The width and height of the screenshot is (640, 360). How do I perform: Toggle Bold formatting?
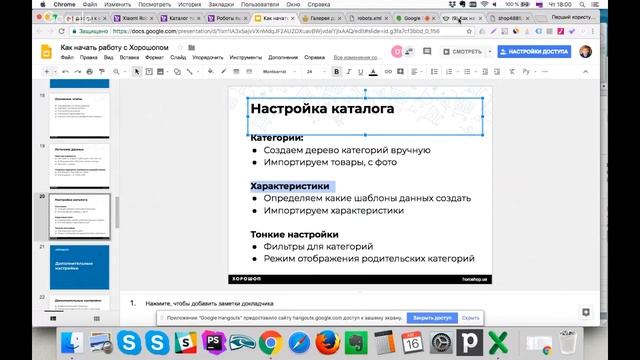(336, 72)
